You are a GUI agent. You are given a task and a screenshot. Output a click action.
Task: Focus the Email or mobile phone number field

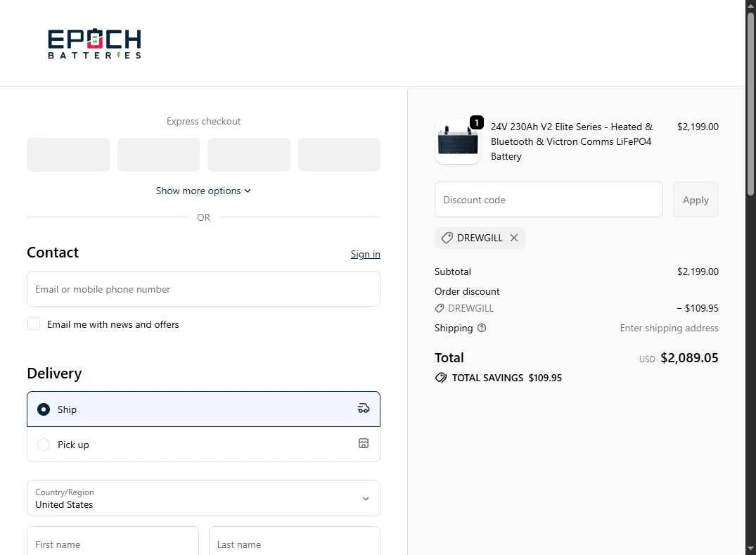click(x=203, y=289)
